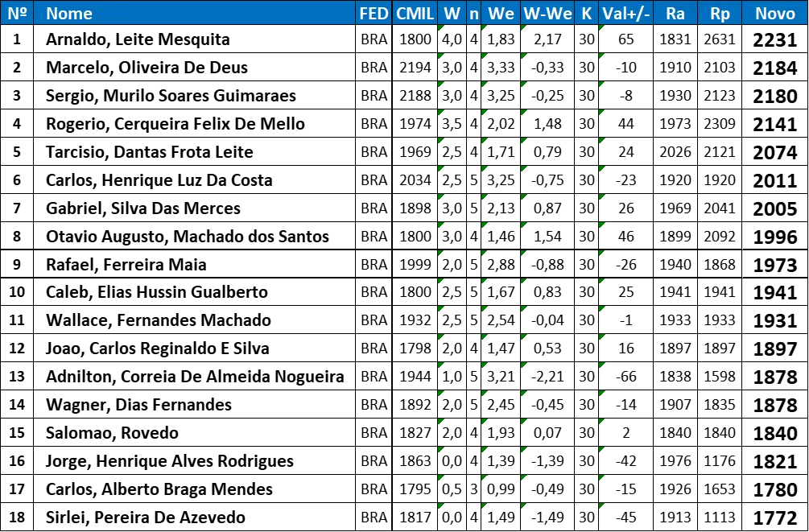Screen dimensions: 809x532
Task: Click the Novo column header
Action: tap(775, 14)
